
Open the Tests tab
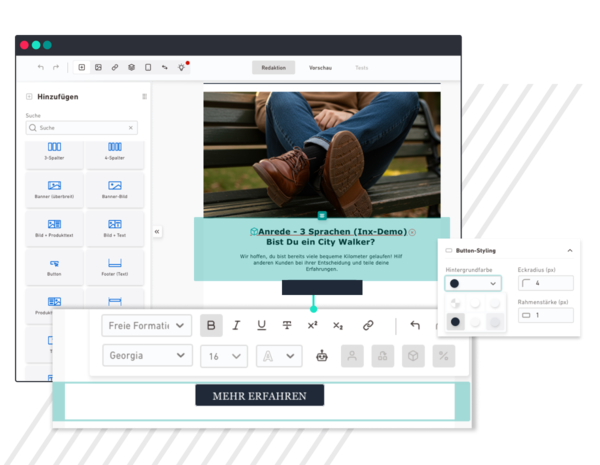[362, 68]
